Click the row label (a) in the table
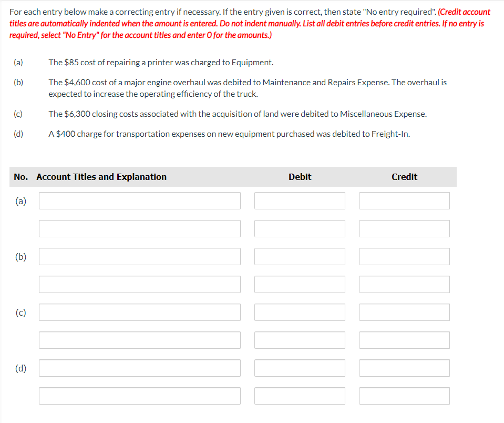Image resolution: width=504 pixels, height=423 pixels. pyautogui.click(x=21, y=200)
